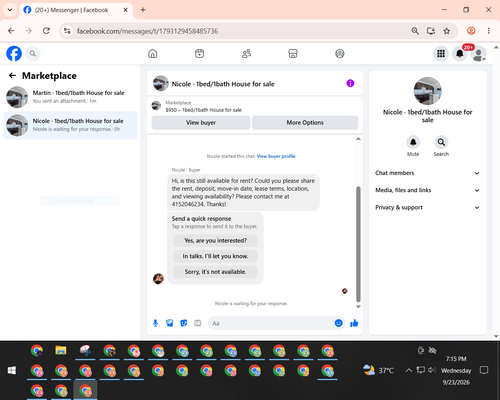Show hidden system tray icons chevron

tap(409, 370)
